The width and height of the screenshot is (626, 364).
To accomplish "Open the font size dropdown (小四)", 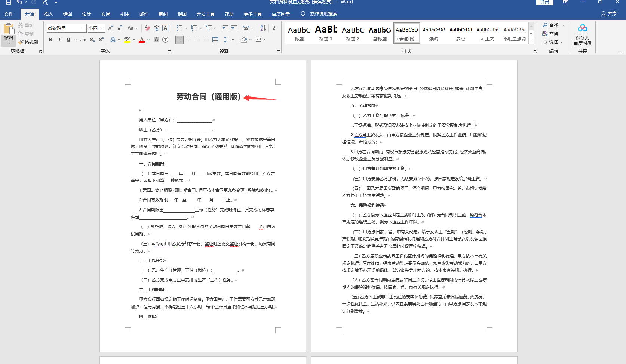I will point(102,28).
